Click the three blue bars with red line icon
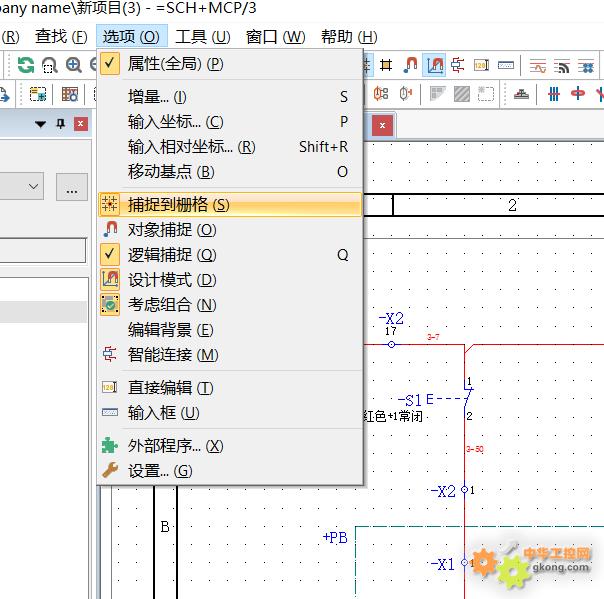604x599 pixels. (x=554, y=94)
